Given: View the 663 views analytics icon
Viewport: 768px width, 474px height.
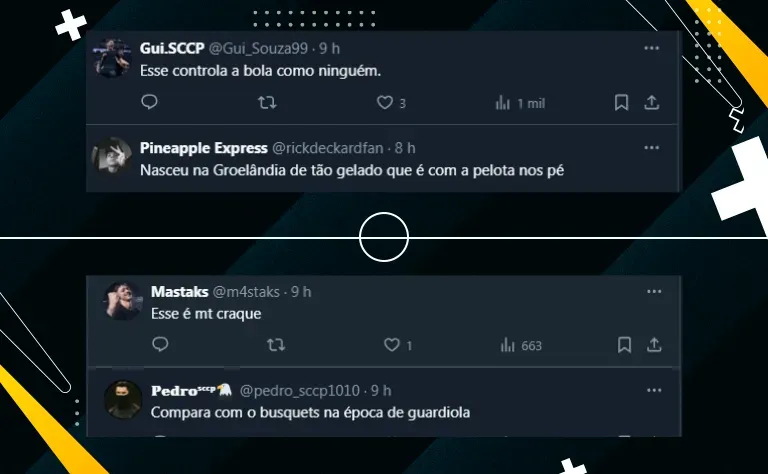Looking at the screenshot, I should [x=508, y=345].
